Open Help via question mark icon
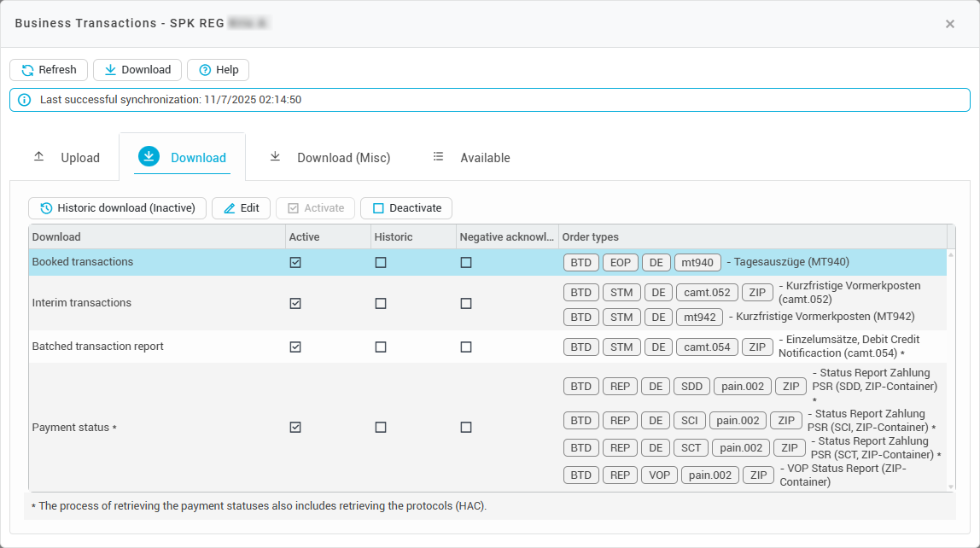Image resolution: width=980 pixels, height=548 pixels. click(x=205, y=70)
